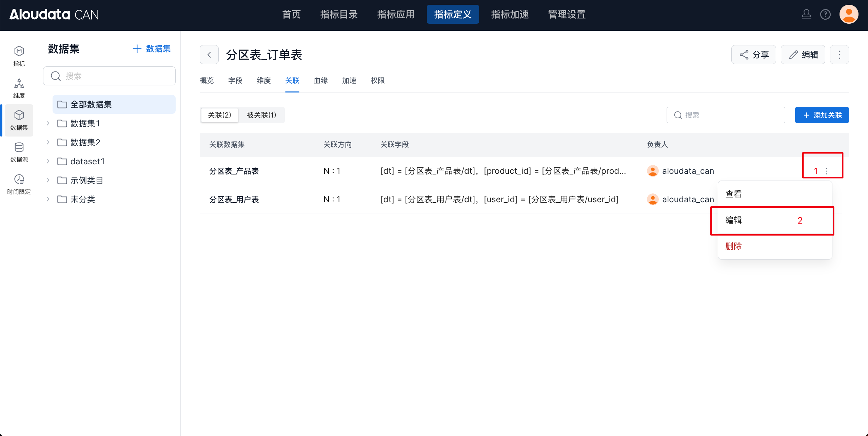This screenshot has width=868, height=436.
Task: Click the 分享 share button
Action: pyautogui.click(x=753, y=55)
